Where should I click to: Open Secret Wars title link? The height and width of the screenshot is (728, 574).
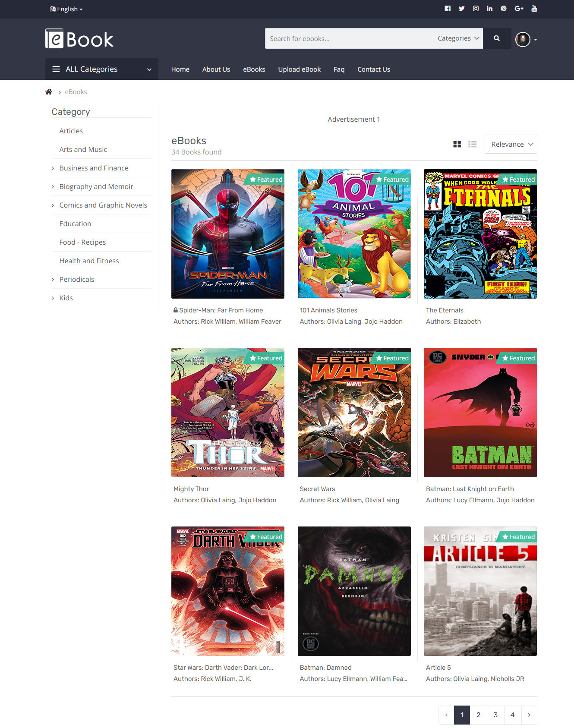click(x=317, y=489)
